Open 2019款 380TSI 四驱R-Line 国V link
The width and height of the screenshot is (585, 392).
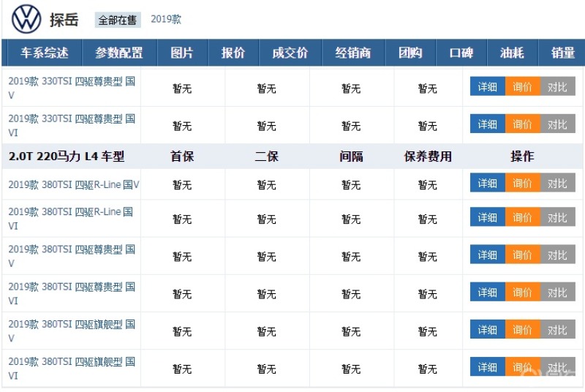coord(74,184)
